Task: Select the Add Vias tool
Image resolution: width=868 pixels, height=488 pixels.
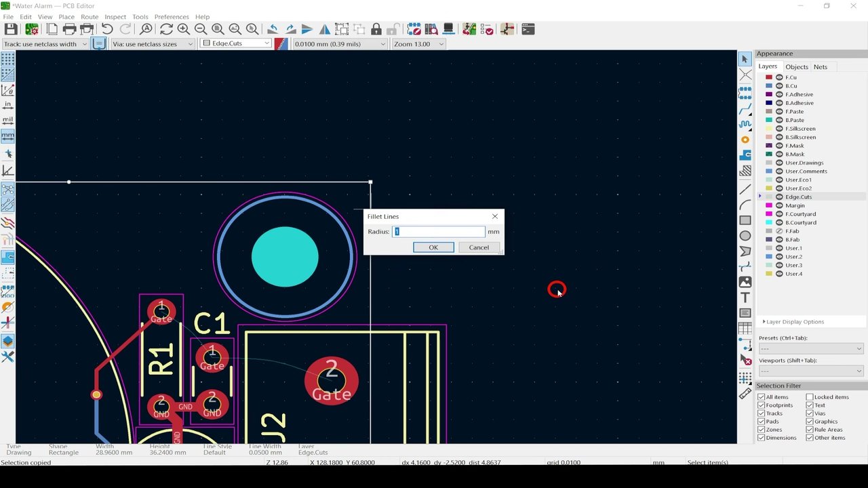Action: pyautogui.click(x=745, y=140)
